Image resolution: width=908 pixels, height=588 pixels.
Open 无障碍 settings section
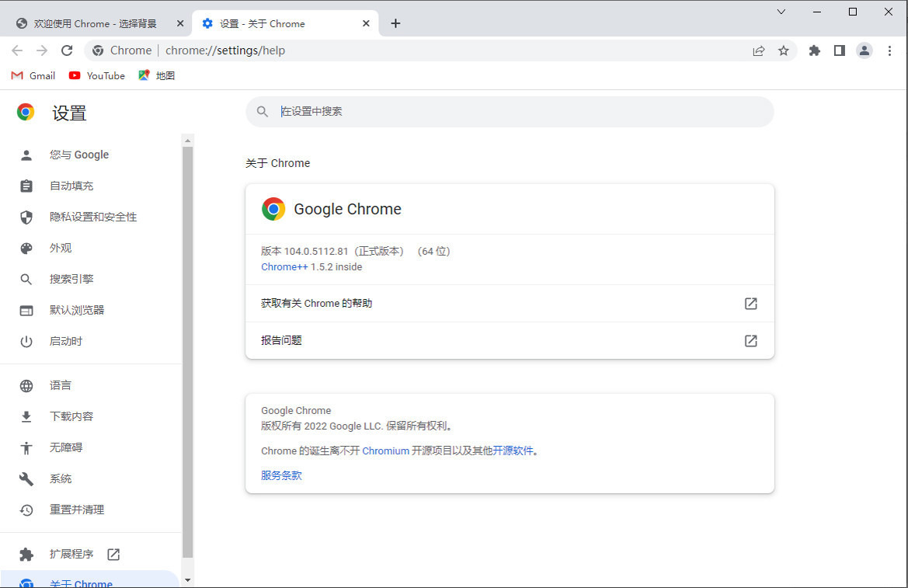[x=65, y=447]
